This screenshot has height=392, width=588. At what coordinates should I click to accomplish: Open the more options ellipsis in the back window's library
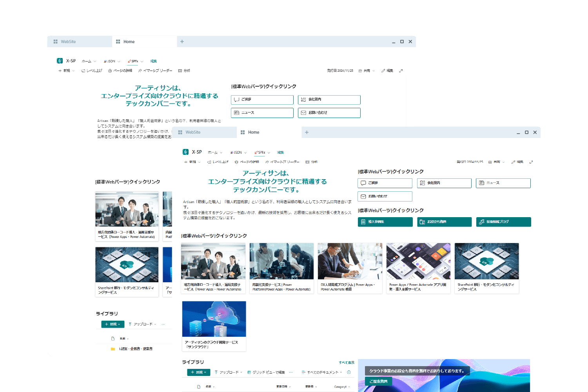[163, 324]
